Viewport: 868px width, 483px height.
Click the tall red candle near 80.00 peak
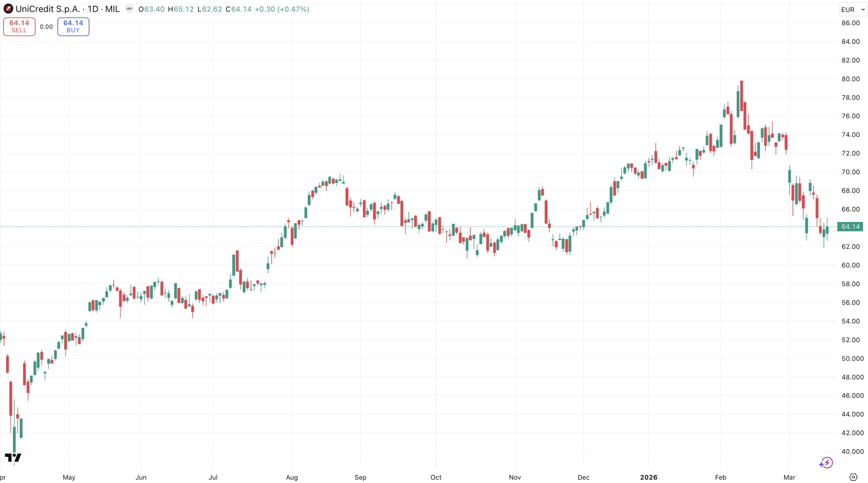pyautogui.click(x=742, y=96)
